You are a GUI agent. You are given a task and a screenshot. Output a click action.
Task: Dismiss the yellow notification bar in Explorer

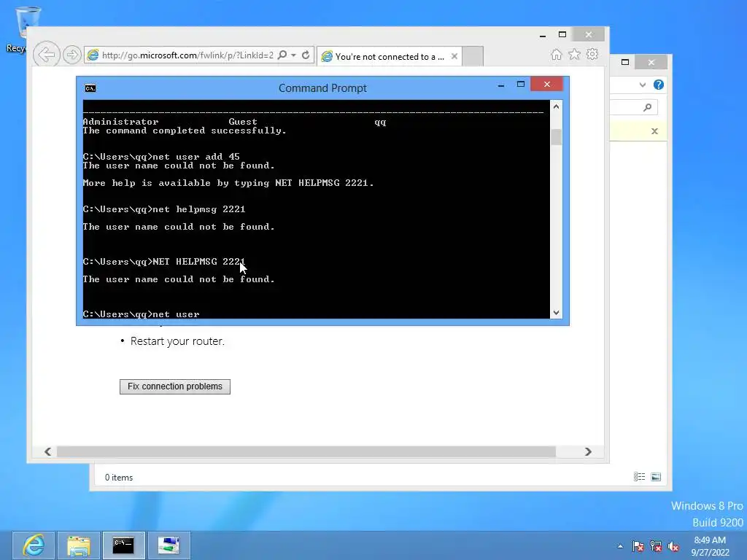click(654, 131)
